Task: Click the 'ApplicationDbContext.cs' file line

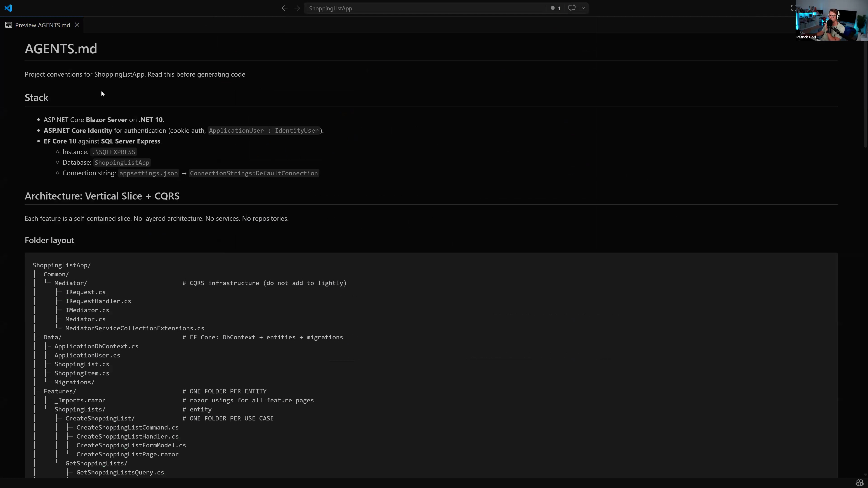Action: pyautogui.click(x=96, y=346)
